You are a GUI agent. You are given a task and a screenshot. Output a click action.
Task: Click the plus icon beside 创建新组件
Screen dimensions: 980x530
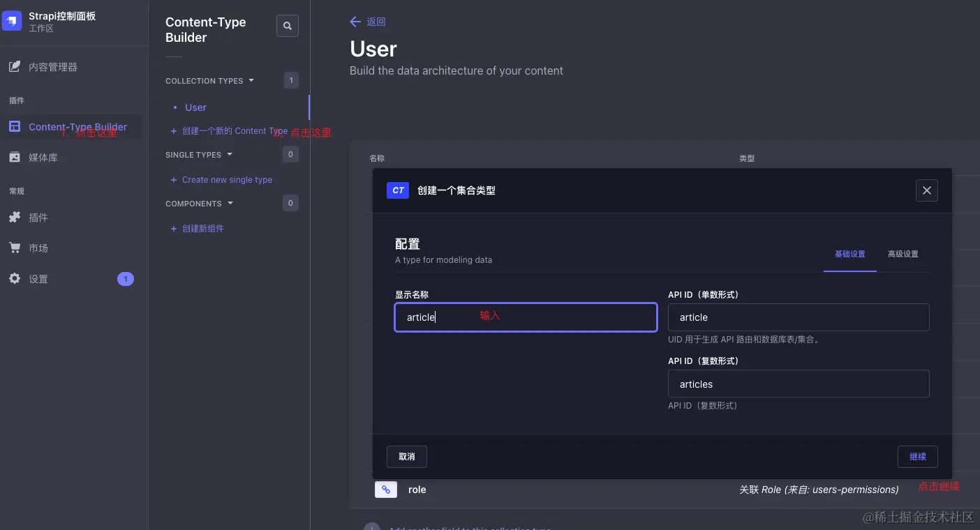pyautogui.click(x=174, y=229)
